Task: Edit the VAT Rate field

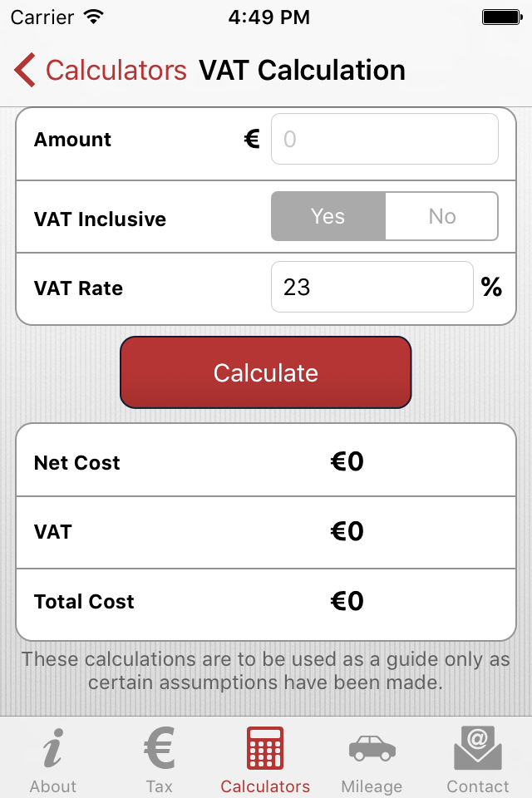Action: (x=372, y=288)
